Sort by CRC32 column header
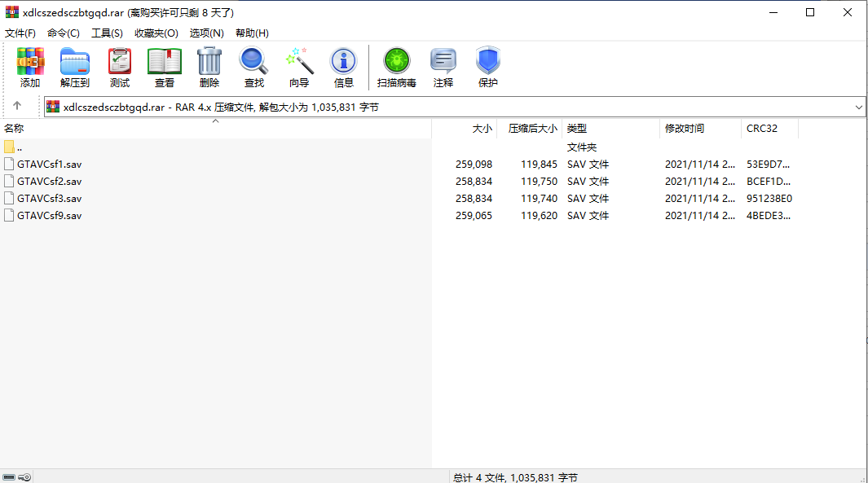868x483 pixels. coord(770,129)
